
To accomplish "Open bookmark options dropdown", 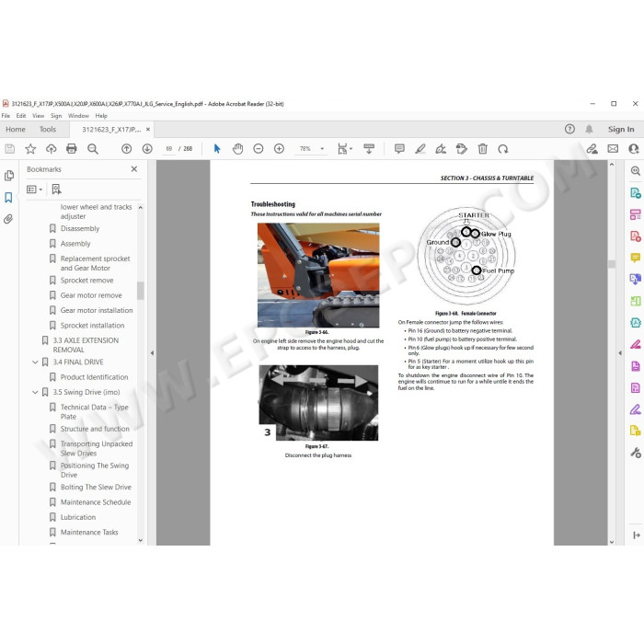I will click(35, 190).
